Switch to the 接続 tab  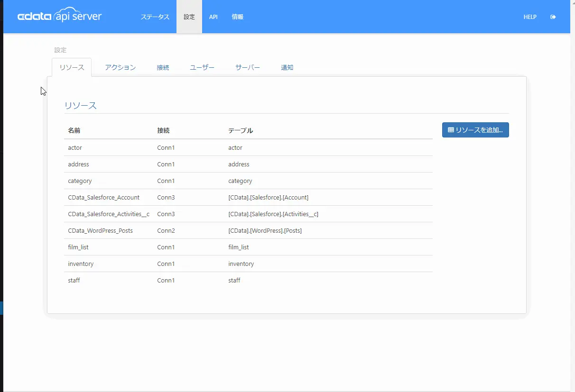(x=163, y=67)
